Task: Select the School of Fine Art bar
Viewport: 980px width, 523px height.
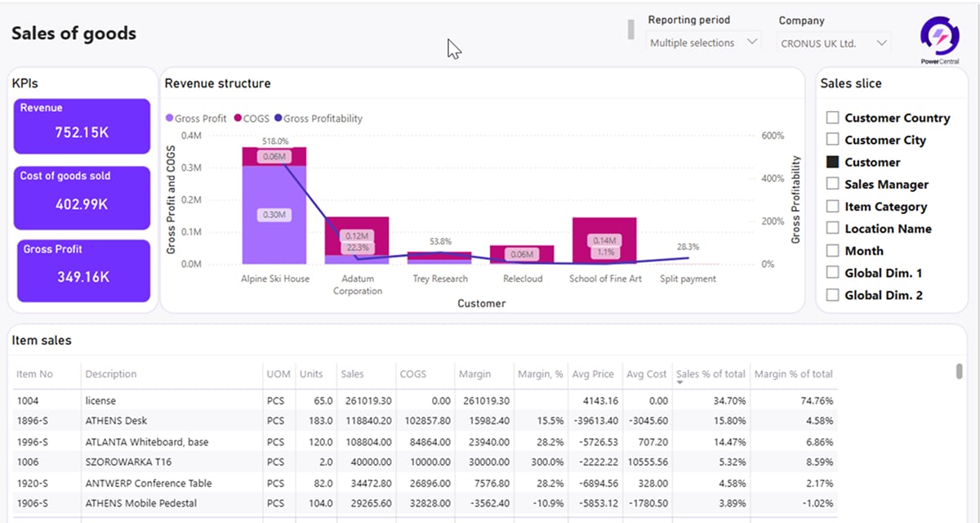Action: [x=604, y=240]
